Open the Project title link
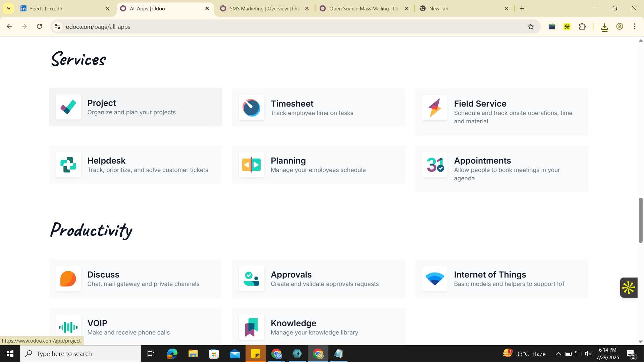The width and height of the screenshot is (644, 362). 102,103
